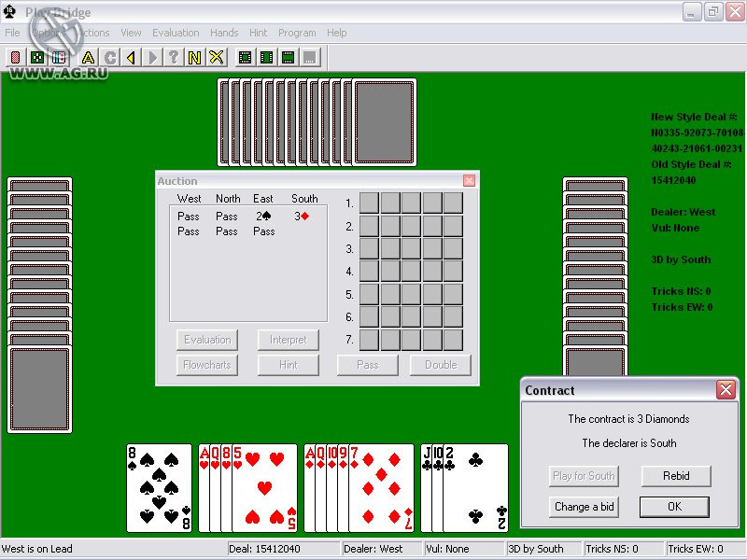The image size is (747, 560).
Task: Click the yellow left arrow icon
Action: point(132,58)
